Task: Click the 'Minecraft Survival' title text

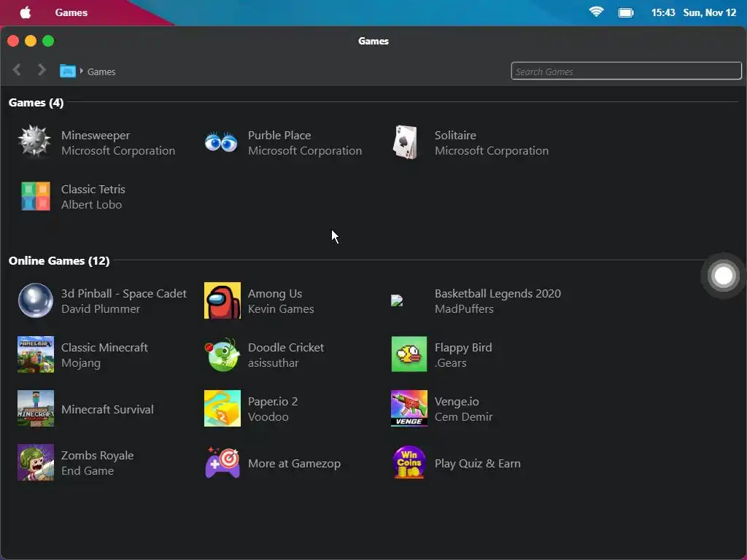Action: click(107, 410)
